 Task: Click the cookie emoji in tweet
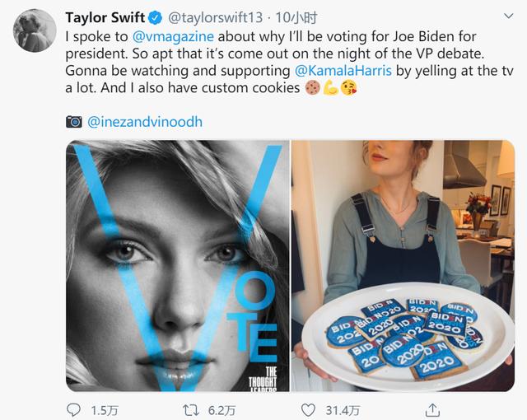coord(313,88)
